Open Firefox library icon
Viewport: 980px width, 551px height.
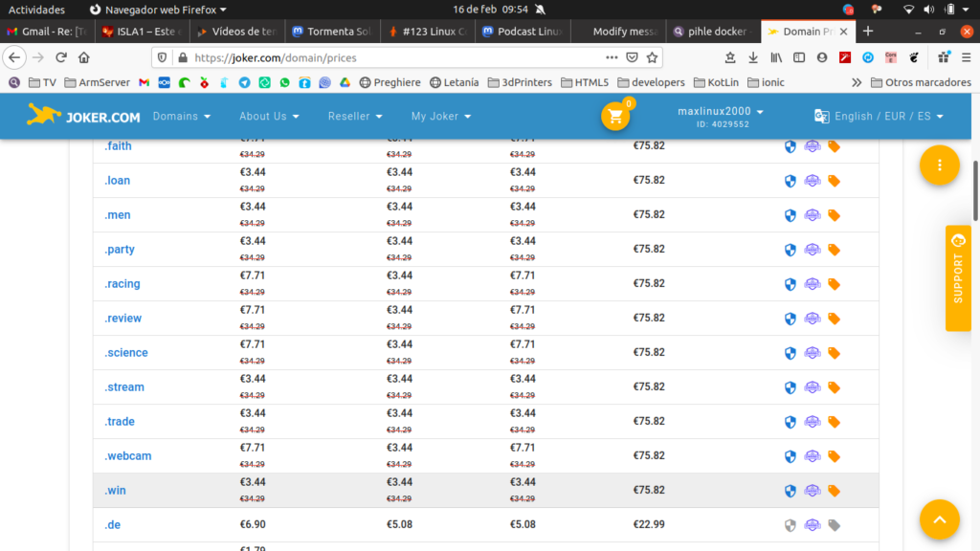coord(775,57)
